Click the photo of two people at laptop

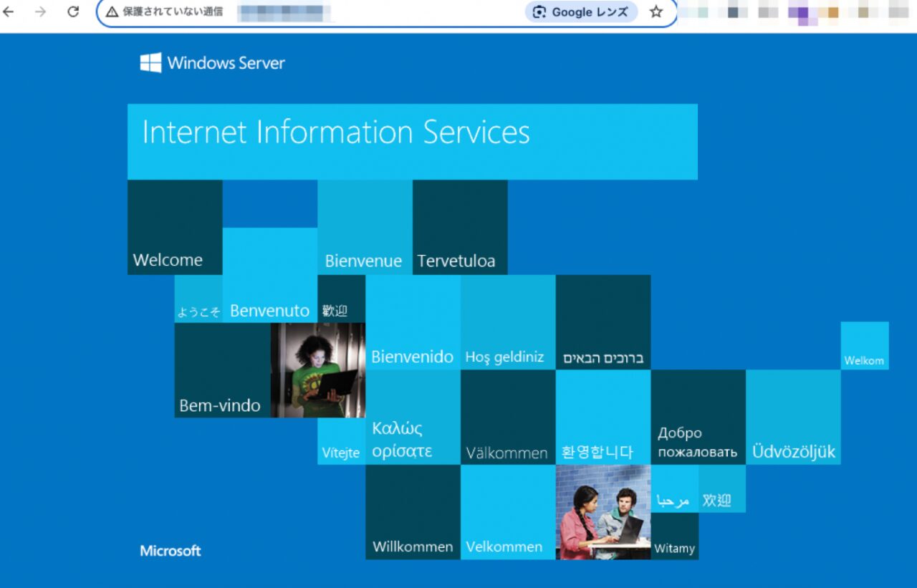[603, 512]
